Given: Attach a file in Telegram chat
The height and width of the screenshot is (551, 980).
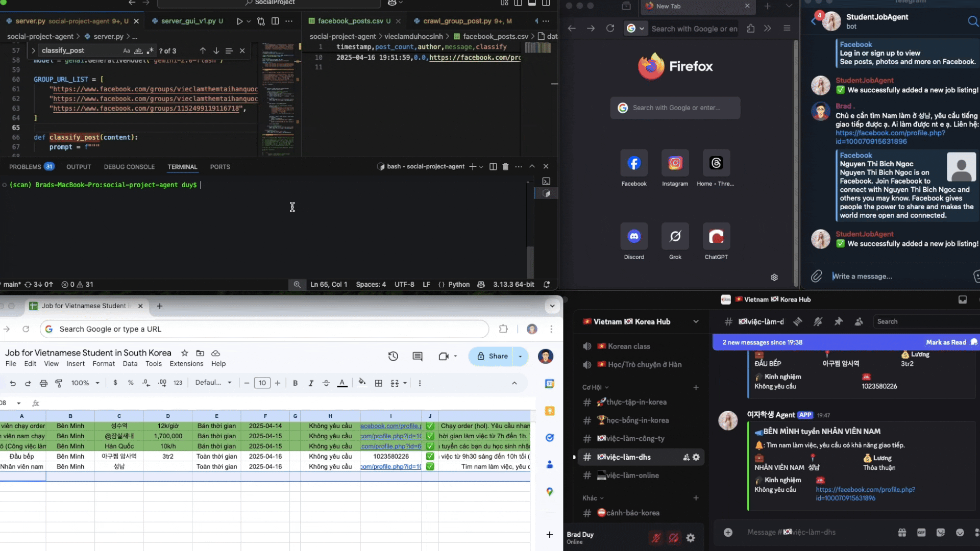Looking at the screenshot, I should (817, 276).
